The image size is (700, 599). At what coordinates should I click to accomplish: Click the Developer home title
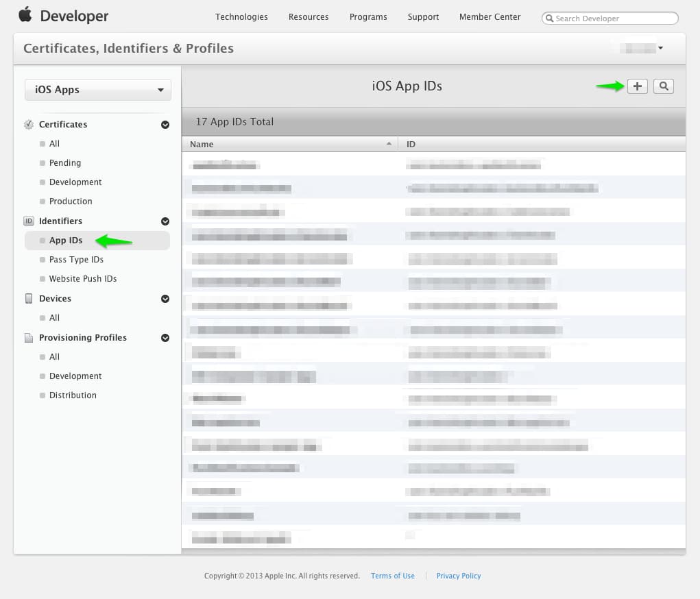tap(74, 16)
